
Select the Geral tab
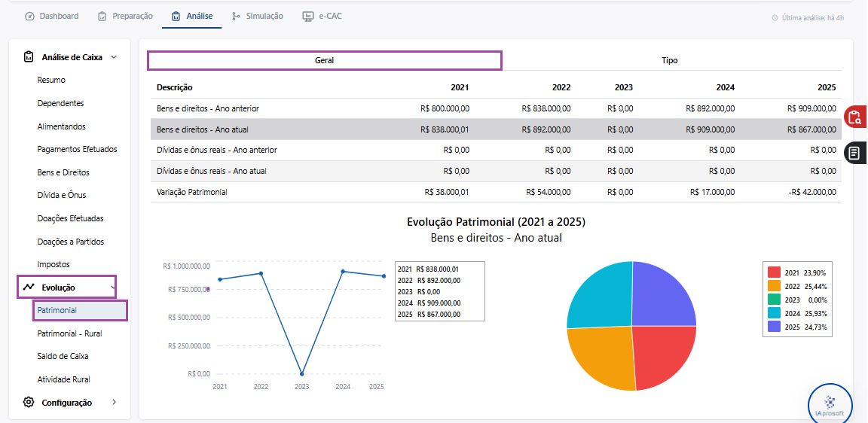[x=325, y=60]
